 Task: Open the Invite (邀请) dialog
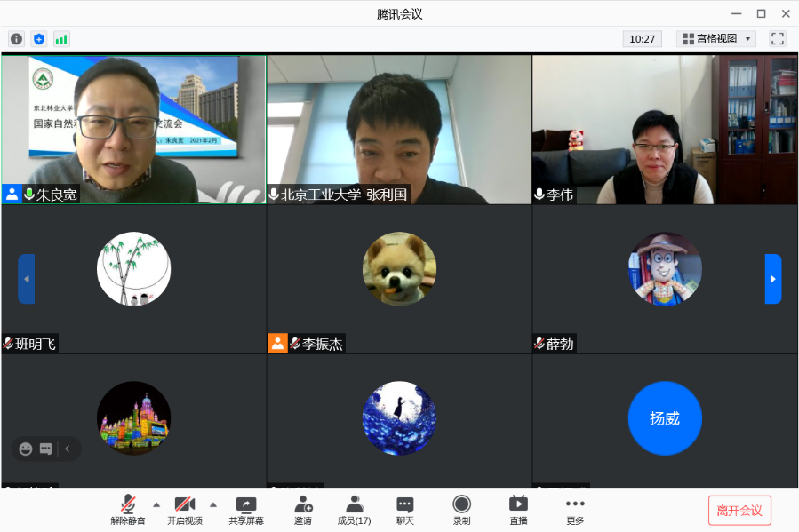click(303, 510)
